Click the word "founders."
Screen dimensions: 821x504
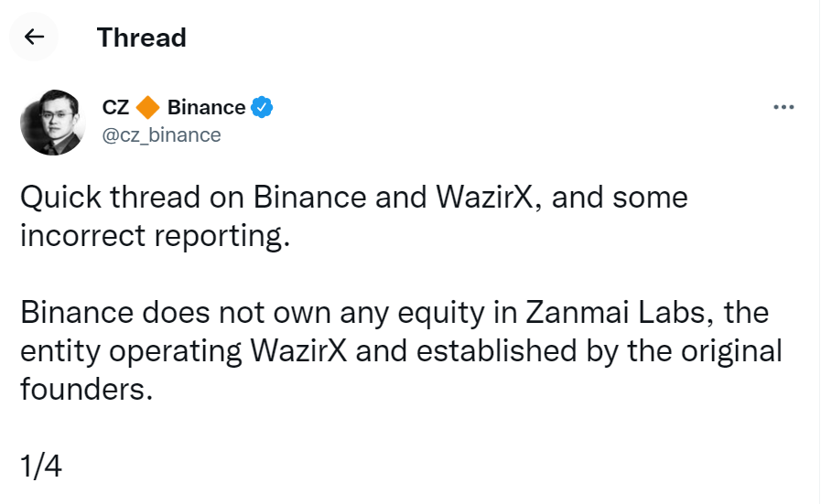point(86,390)
